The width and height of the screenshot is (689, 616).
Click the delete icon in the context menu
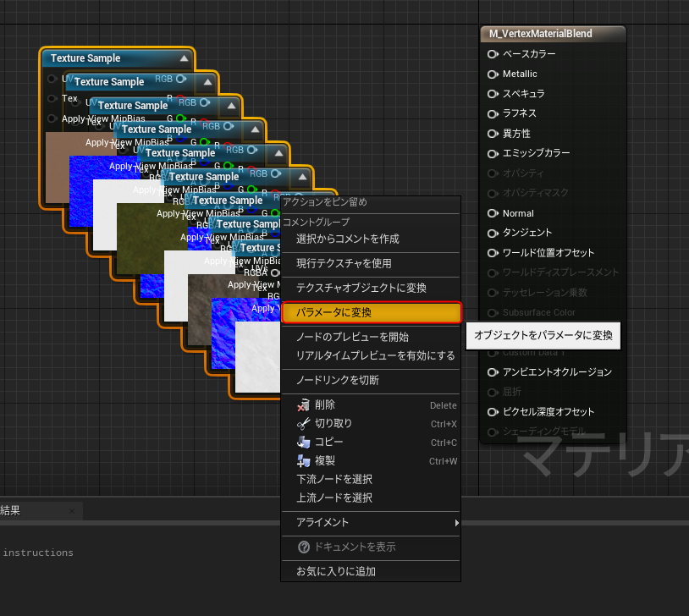coord(303,404)
